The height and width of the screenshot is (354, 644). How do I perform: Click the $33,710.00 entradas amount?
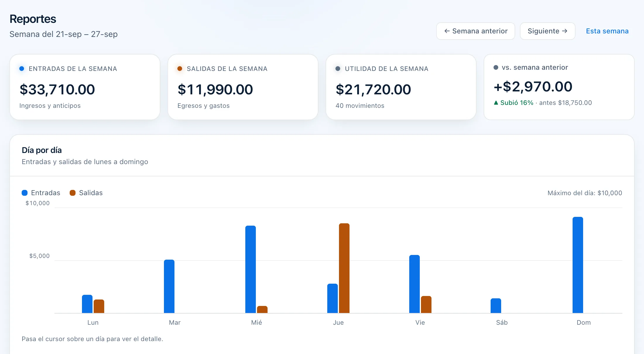(57, 89)
